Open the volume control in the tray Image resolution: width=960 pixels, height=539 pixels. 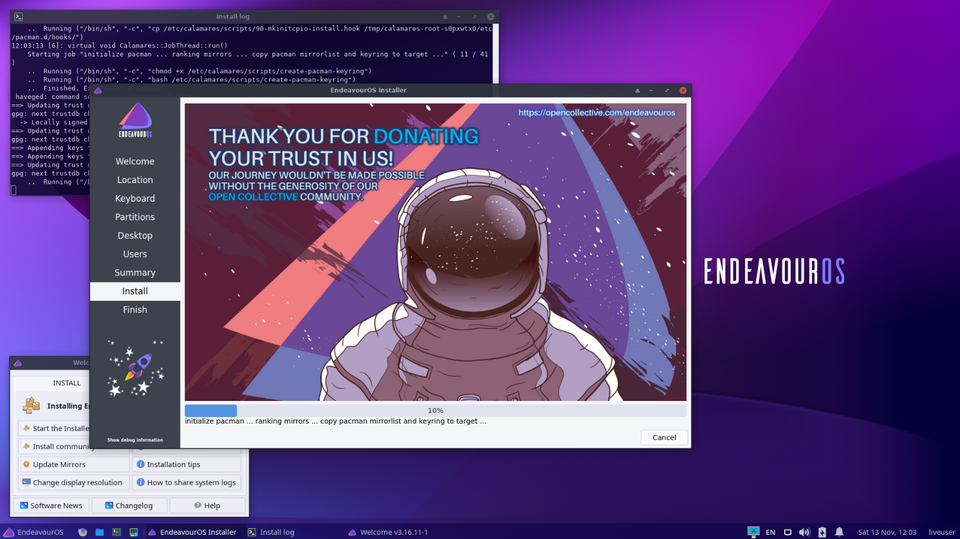pyautogui.click(x=804, y=532)
